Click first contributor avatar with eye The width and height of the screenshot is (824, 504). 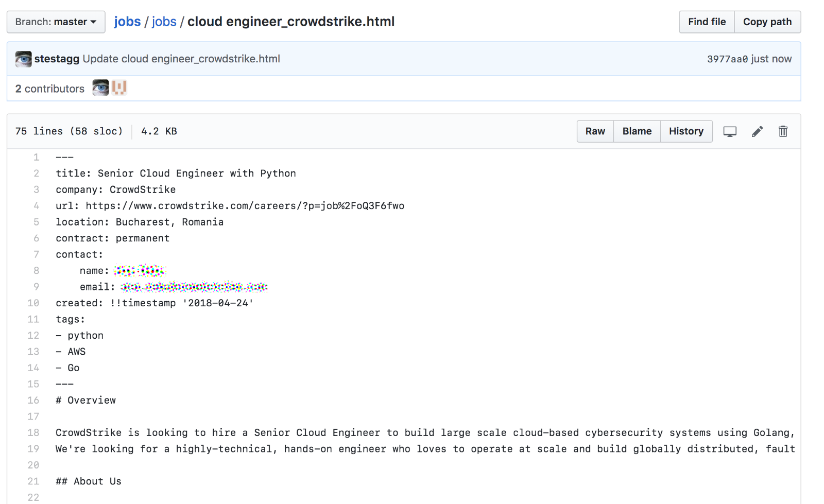[100, 88]
